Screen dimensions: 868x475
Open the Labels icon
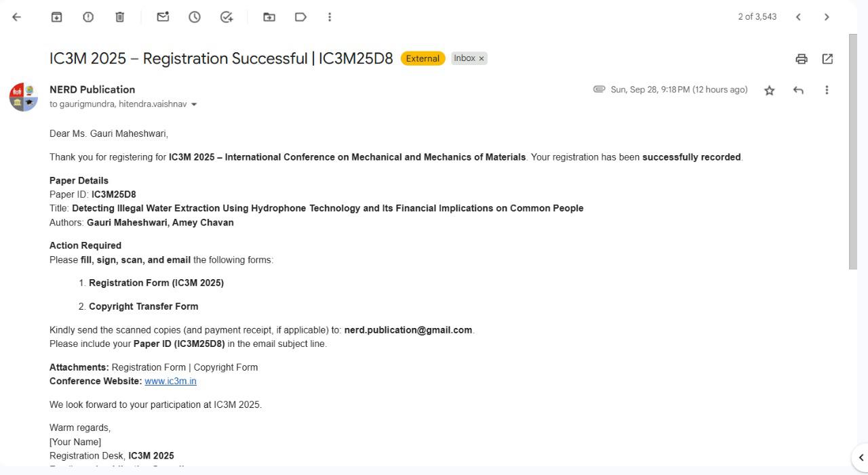coord(300,17)
